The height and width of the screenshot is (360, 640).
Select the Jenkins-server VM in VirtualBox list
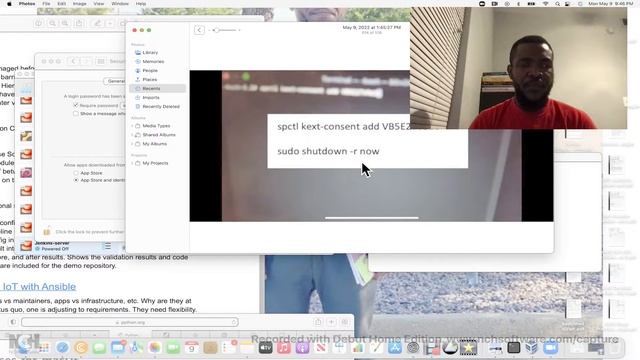(69, 246)
